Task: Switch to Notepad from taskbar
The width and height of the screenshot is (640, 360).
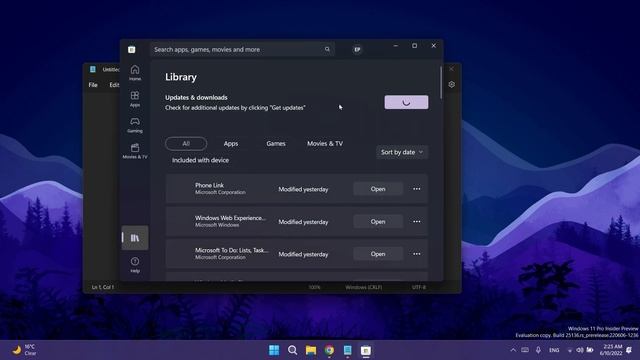Action: 347,350
